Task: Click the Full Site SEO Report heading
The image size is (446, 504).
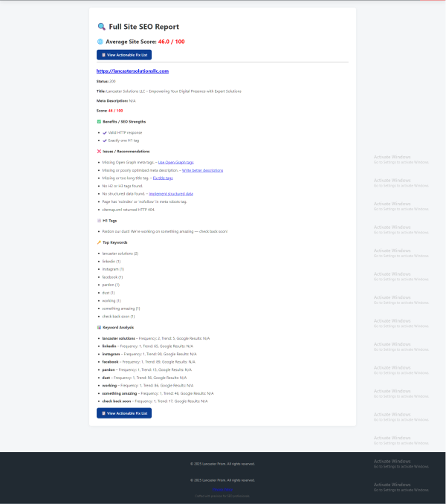Action: pos(143,27)
